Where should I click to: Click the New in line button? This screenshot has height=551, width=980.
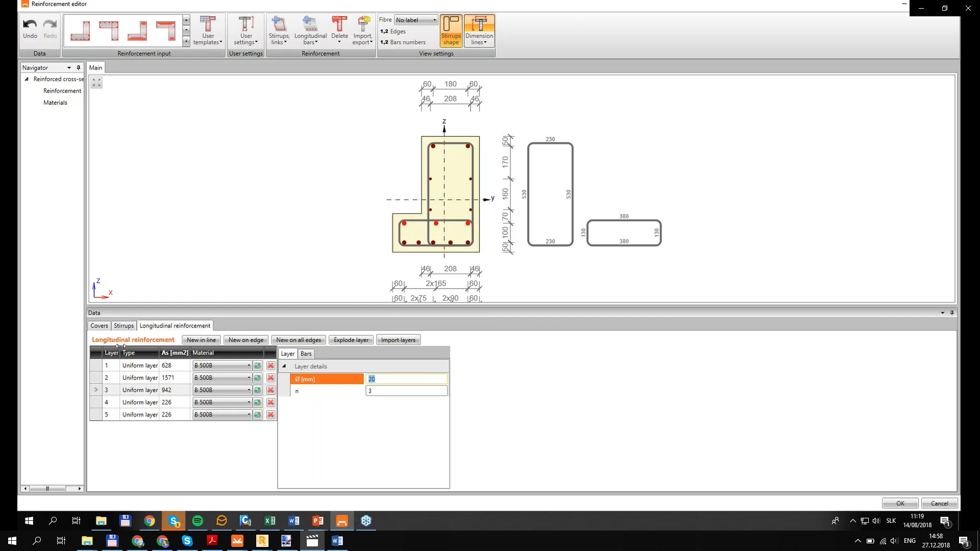[x=202, y=339]
